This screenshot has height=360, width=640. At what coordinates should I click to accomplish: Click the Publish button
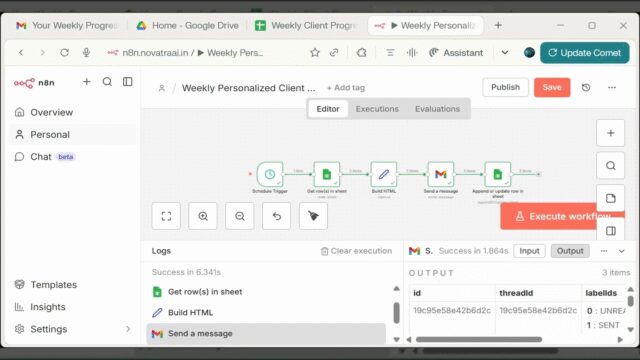click(505, 87)
